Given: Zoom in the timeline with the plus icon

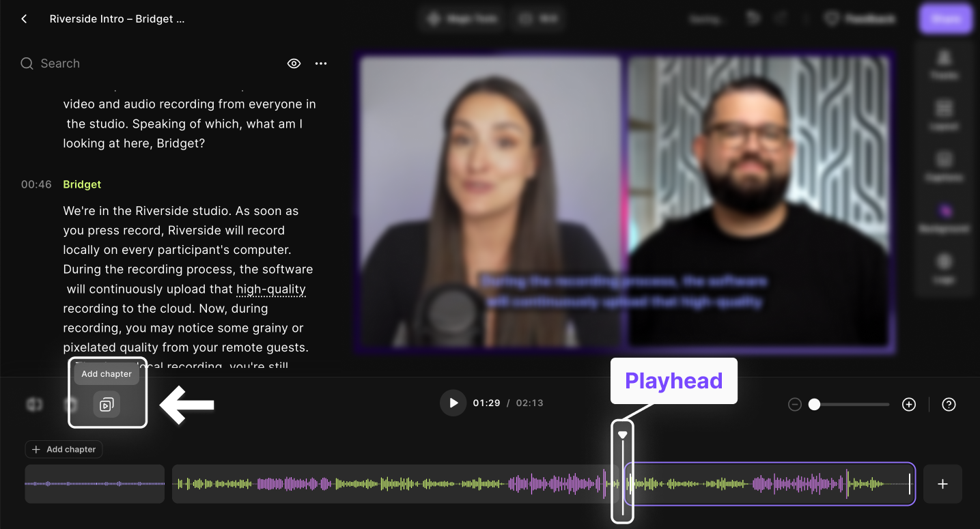Looking at the screenshot, I should [x=909, y=404].
